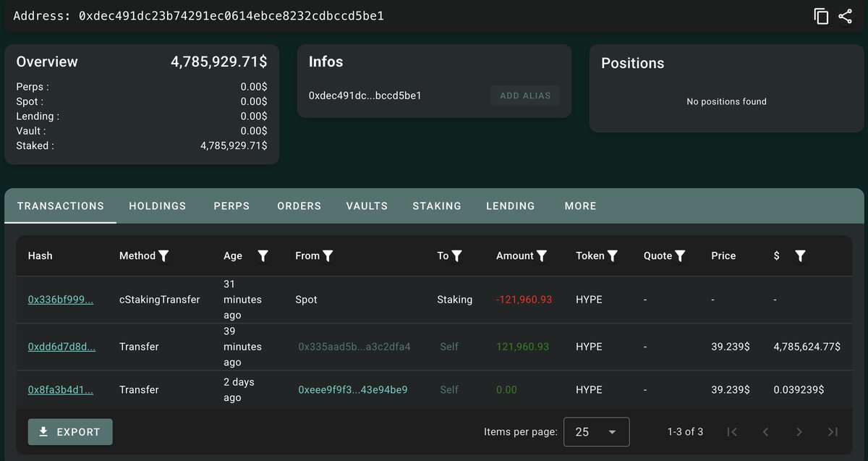
Task: Click the ADD ALIAS button
Action: point(525,96)
